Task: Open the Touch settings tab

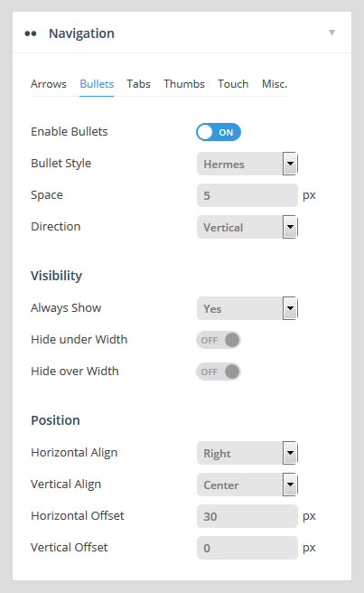Action: click(x=233, y=84)
